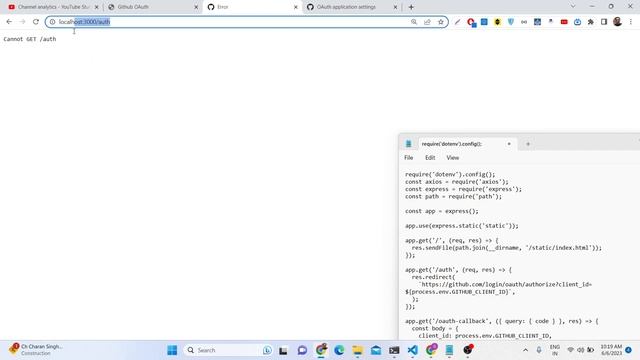Open Notepad View menu
This screenshot has height=360, width=640.
tap(453, 158)
